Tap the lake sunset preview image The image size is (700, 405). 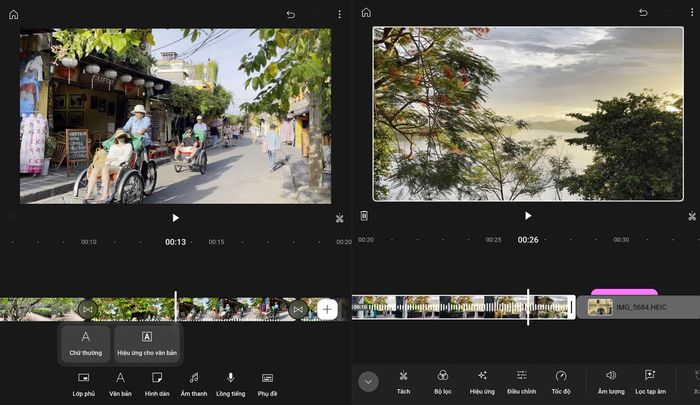(528, 114)
